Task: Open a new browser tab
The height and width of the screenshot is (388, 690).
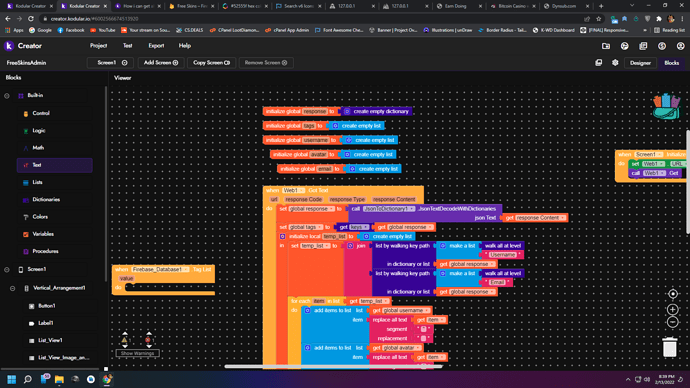Action: pyautogui.click(x=601, y=6)
